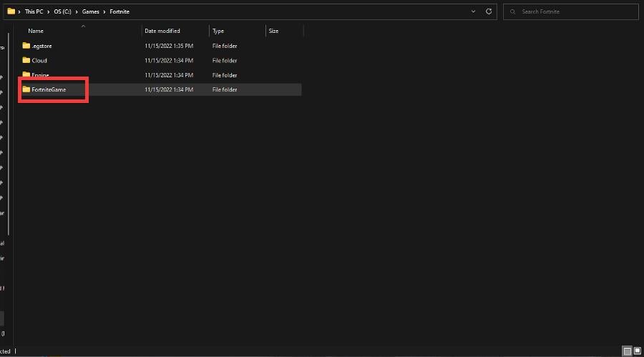Image resolution: width=644 pixels, height=357 pixels.
Task: Click the Search Fortnite field
Action: (x=571, y=12)
